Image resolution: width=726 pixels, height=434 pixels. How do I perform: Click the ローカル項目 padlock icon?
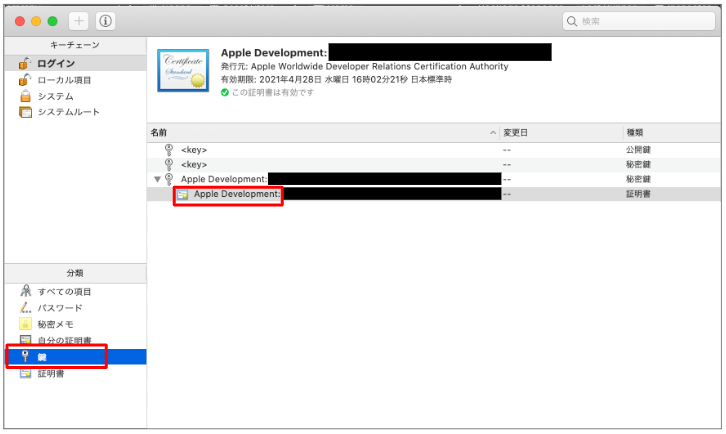coord(25,80)
